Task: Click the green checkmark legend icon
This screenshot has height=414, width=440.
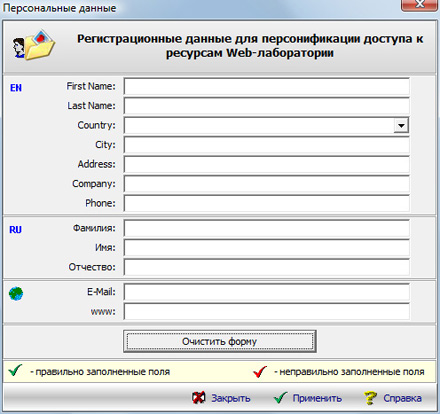Action: (x=15, y=370)
